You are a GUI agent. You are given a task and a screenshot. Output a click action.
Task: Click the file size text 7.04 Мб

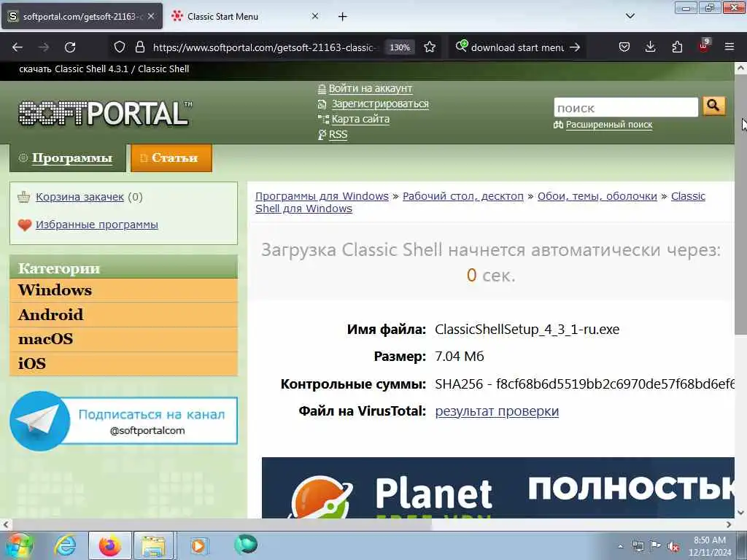click(460, 356)
